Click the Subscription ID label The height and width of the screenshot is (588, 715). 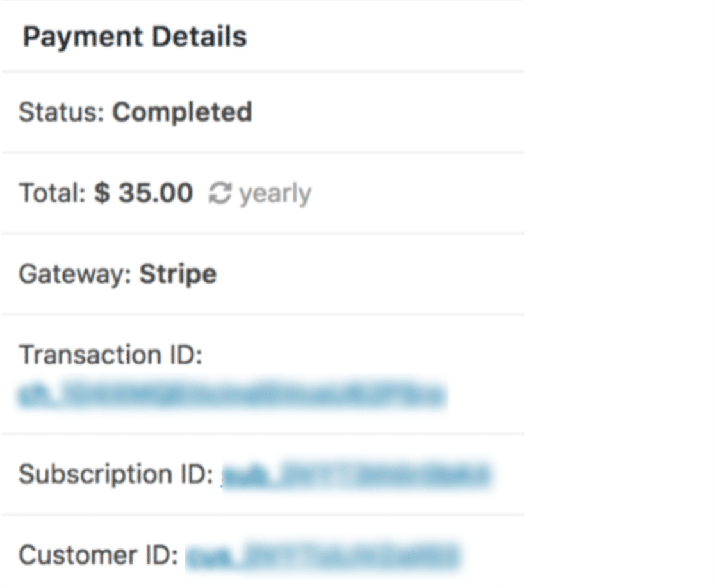tap(116, 475)
